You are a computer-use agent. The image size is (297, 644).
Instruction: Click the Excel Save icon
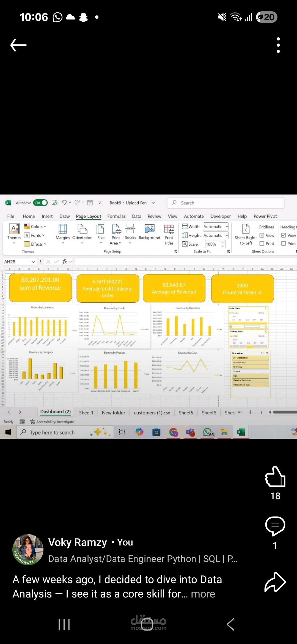pos(54,203)
